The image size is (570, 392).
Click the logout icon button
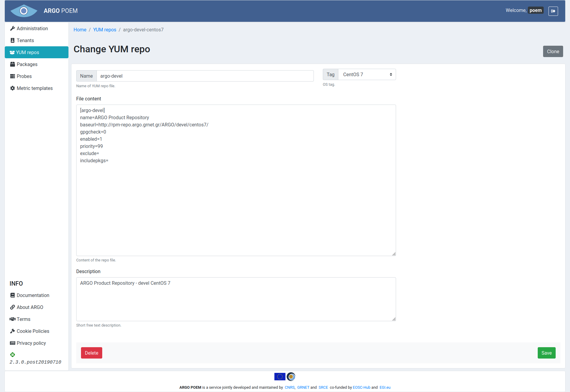[x=553, y=11]
